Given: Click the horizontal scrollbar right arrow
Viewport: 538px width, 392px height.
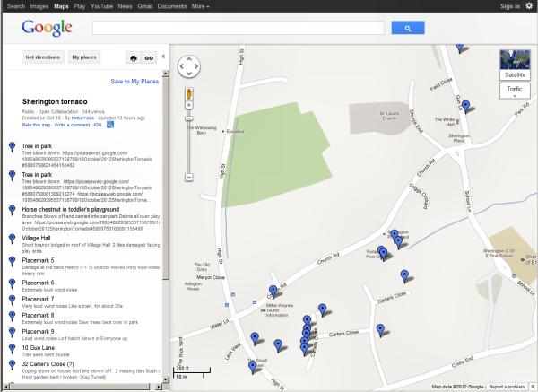Looking at the screenshot, I should click(159, 387).
